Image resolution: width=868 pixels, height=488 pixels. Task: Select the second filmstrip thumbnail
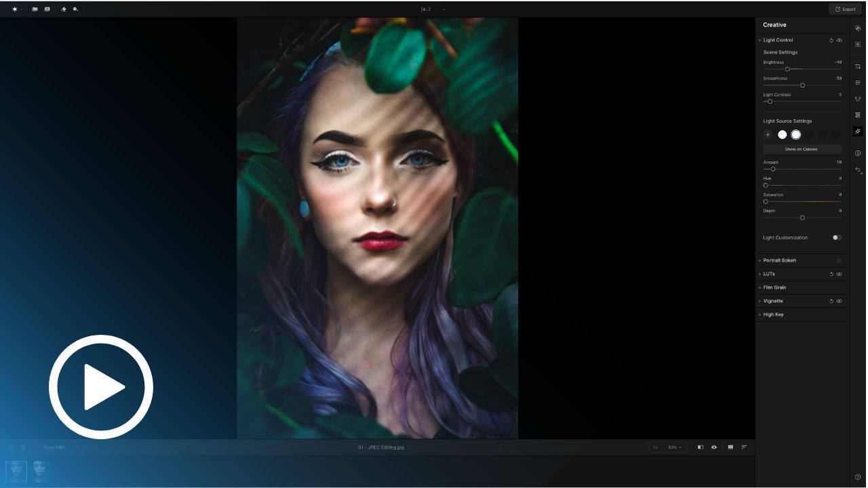pos(41,471)
